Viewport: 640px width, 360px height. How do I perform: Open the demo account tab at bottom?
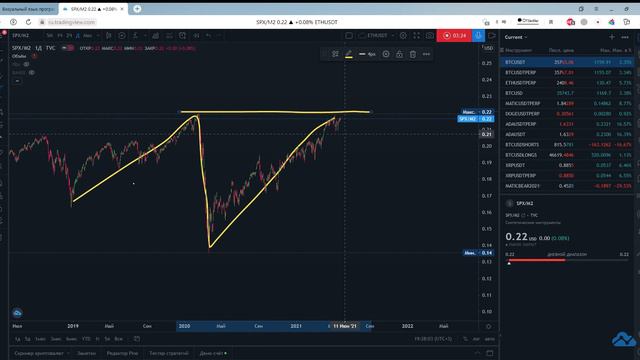tap(213, 353)
